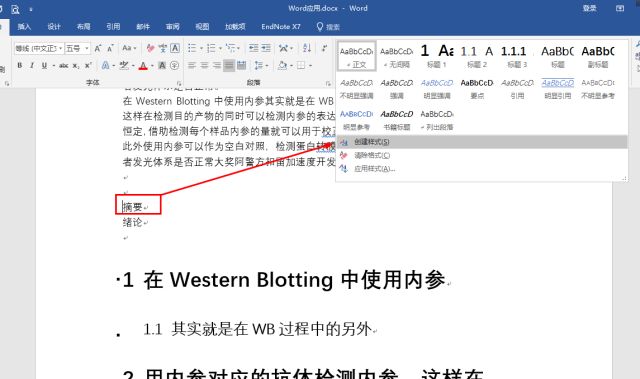
Task: Switch to the 引用 (References) tab
Action: [113, 27]
